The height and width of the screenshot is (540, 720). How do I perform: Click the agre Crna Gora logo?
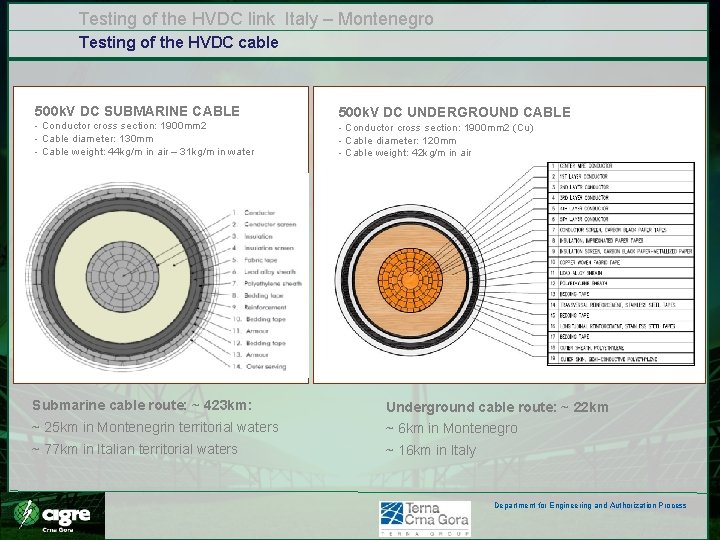[x=52, y=516]
